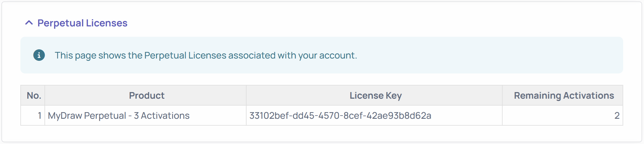Select the License Key column header
This screenshot has width=644, height=144.
point(375,96)
